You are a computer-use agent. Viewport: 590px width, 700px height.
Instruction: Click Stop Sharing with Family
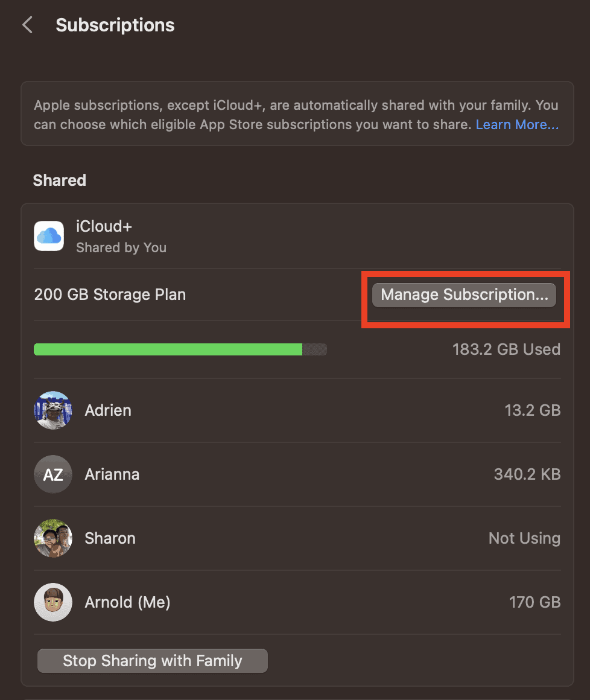click(x=153, y=661)
